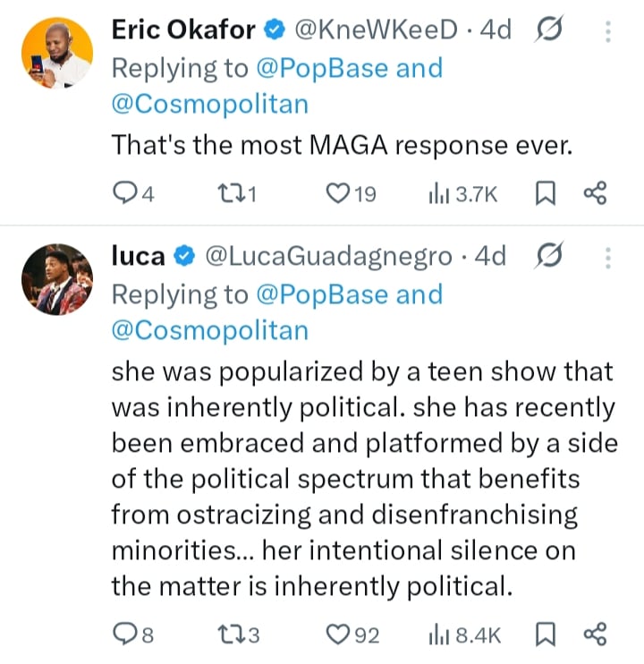Open Grok icon on Eric Okafor's tweet
The image size is (644, 664).
(x=546, y=30)
